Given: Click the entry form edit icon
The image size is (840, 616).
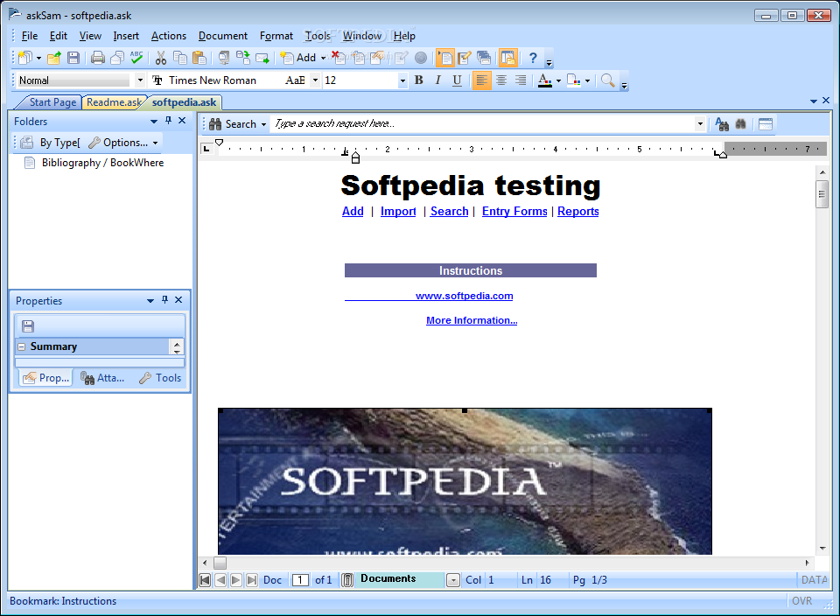Looking at the screenshot, I should click(465, 58).
